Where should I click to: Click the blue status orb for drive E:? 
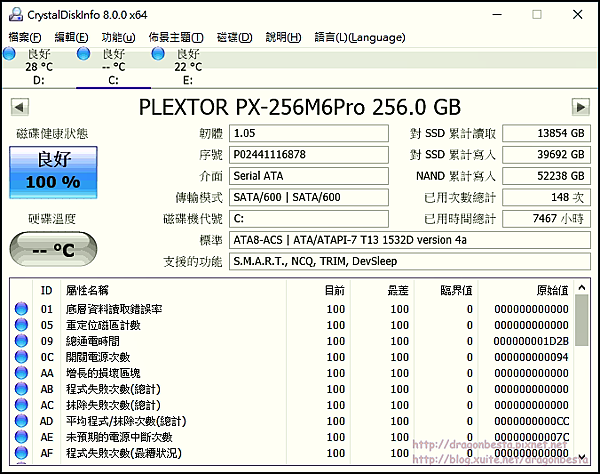coord(158,54)
